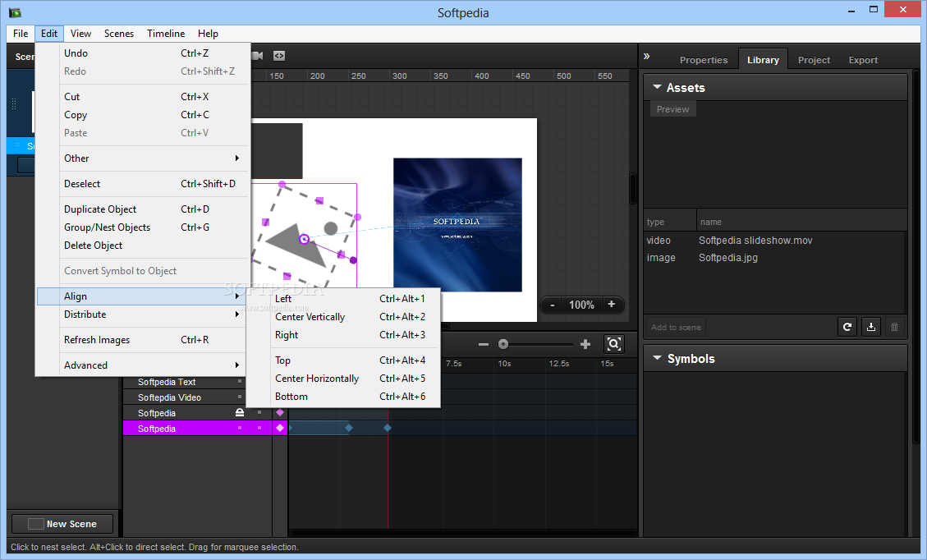The height and width of the screenshot is (560, 927).
Task: Click the blue Softpedia image on the stage
Action: pos(457,225)
